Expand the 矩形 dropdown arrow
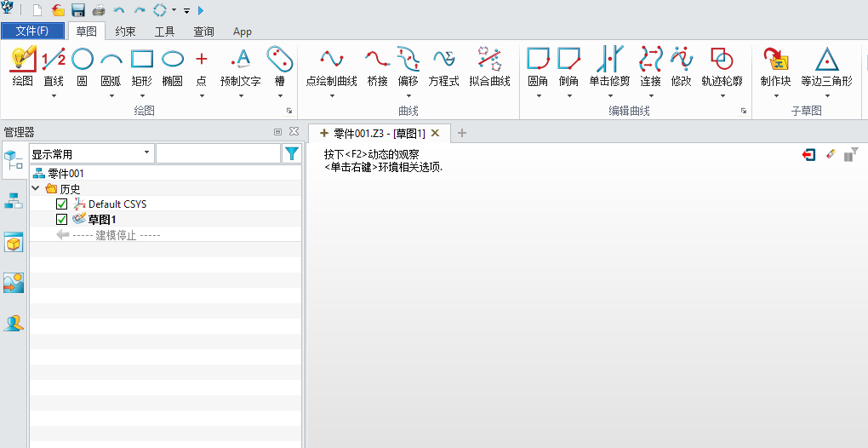Screen dimensions: 868x448 click(142, 95)
